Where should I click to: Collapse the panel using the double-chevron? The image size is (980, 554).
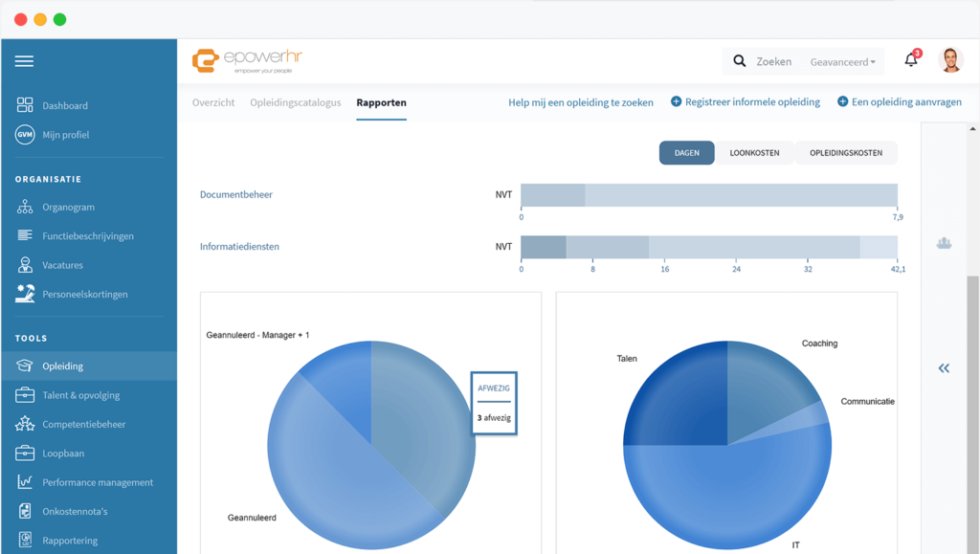(944, 367)
